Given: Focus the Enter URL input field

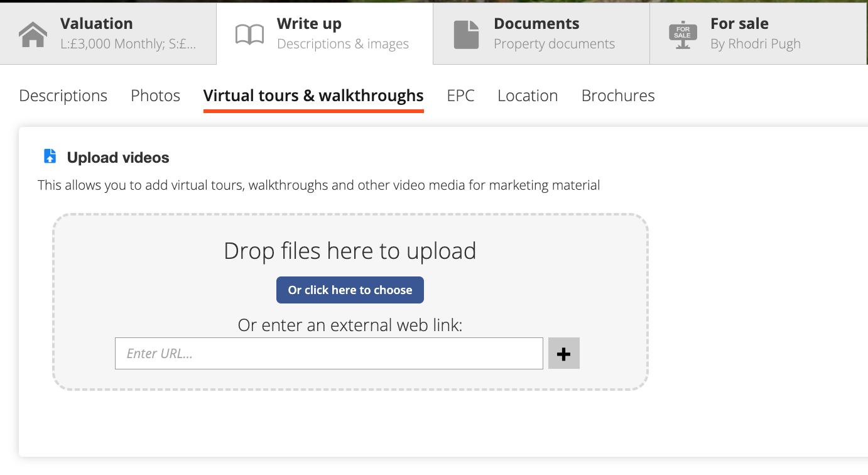Looking at the screenshot, I should pyautogui.click(x=329, y=353).
